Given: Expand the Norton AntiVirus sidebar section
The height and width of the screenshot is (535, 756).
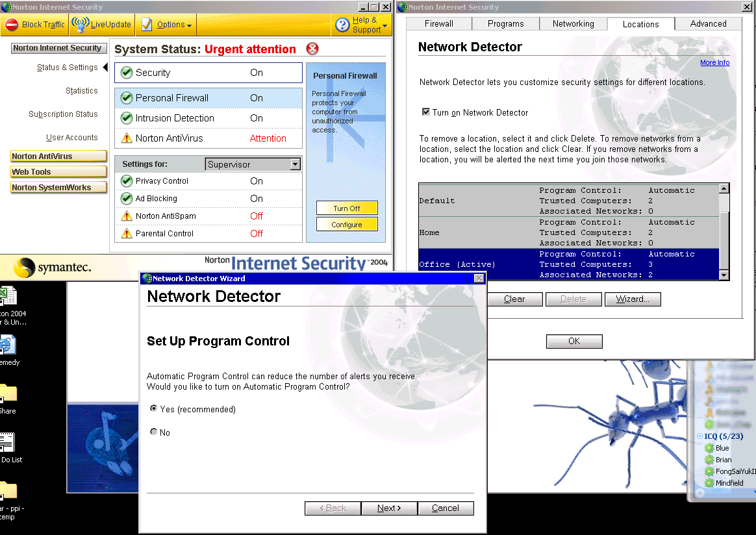Looking at the screenshot, I should pyautogui.click(x=58, y=156).
